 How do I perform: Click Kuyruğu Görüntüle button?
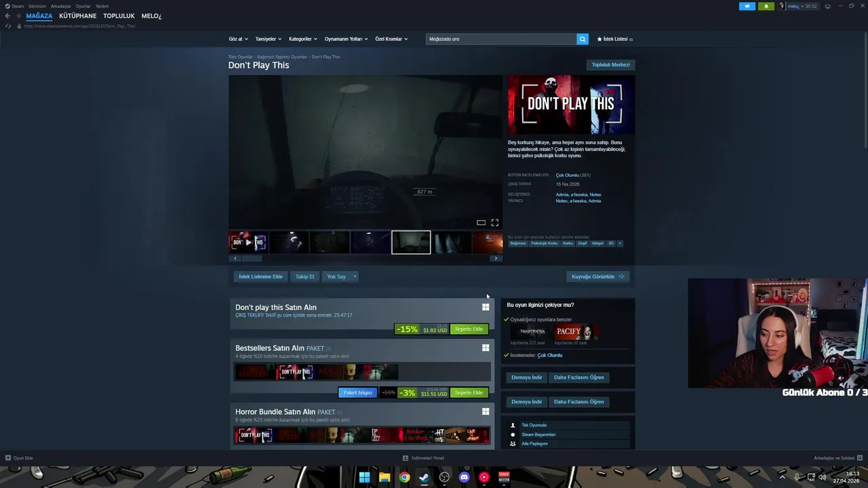(x=598, y=277)
